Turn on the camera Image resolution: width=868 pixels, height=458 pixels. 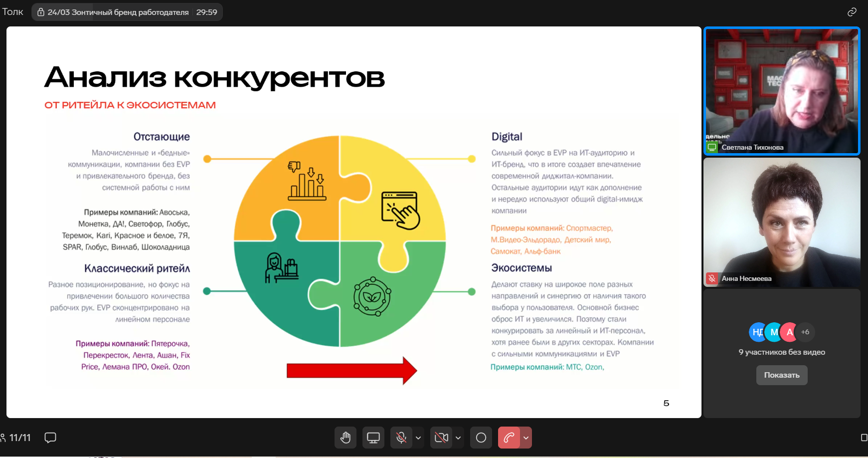coord(441,438)
